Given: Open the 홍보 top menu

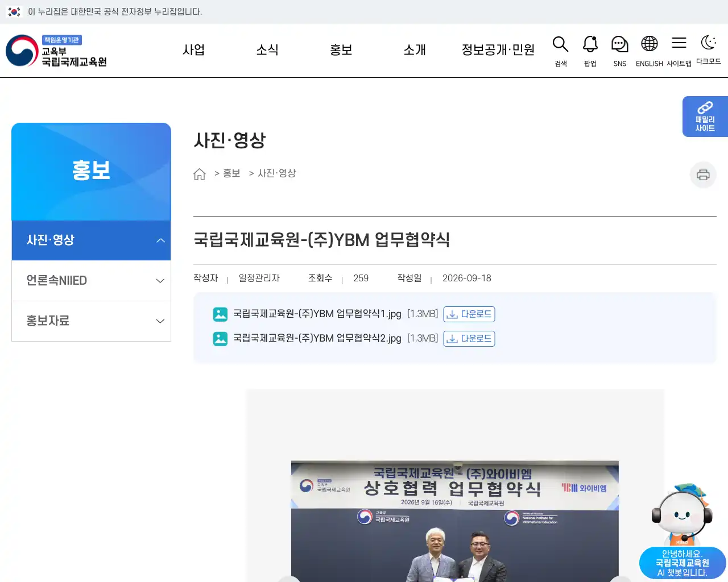Looking at the screenshot, I should [x=341, y=50].
